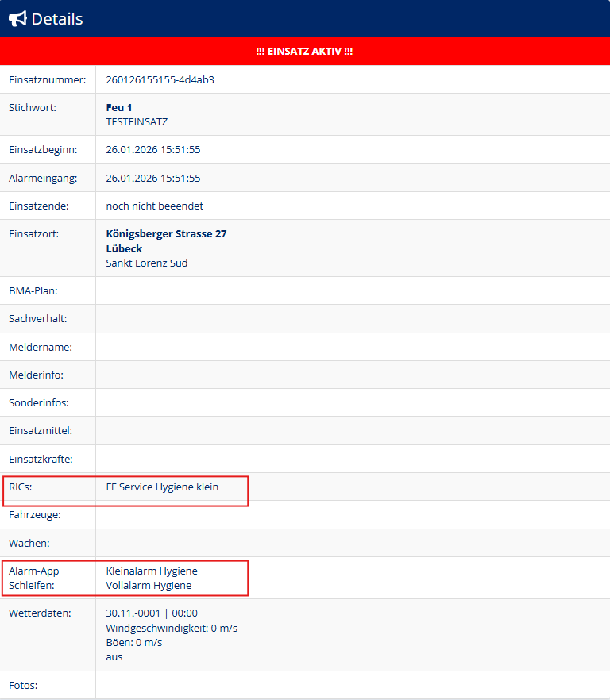The image size is (610, 700).
Task: Click the BMA-Plan row label
Action: pyautogui.click(x=33, y=290)
